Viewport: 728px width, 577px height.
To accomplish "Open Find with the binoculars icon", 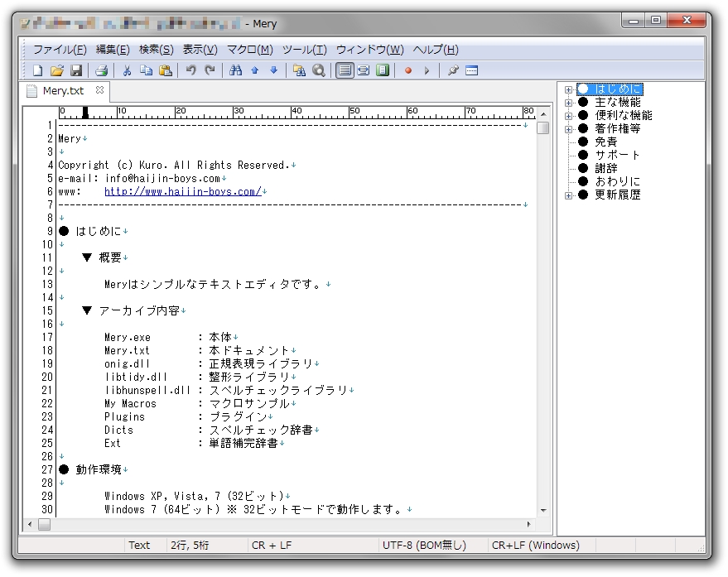I will pyautogui.click(x=235, y=70).
